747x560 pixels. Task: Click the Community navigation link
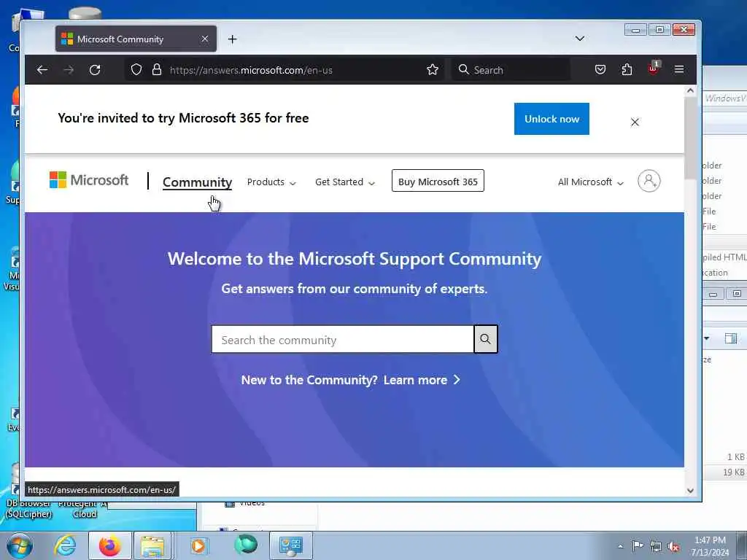tap(197, 182)
